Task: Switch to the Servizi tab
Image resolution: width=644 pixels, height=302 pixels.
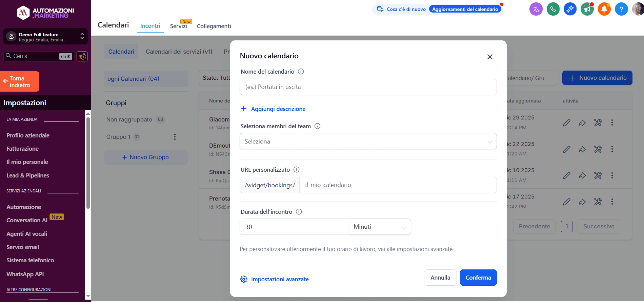Action: click(x=178, y=26)
